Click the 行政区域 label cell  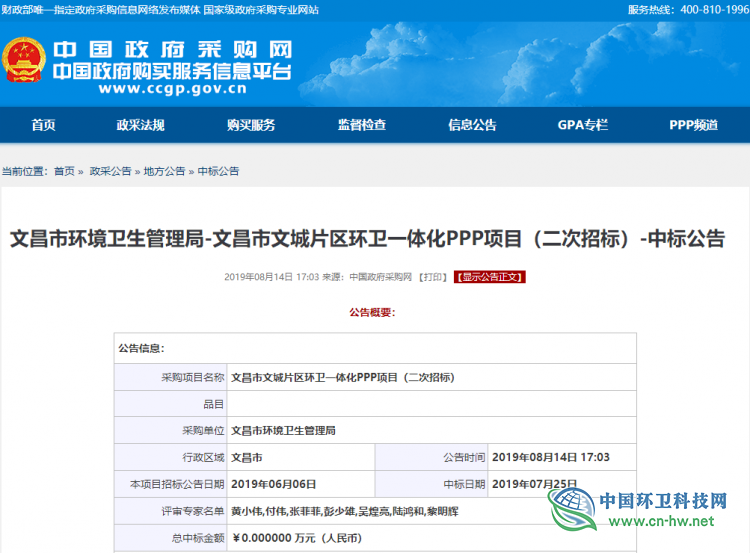click(x=171, y=457)
